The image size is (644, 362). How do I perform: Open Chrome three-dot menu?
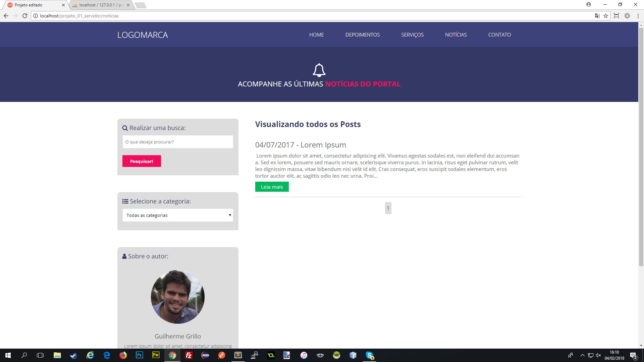638,16
